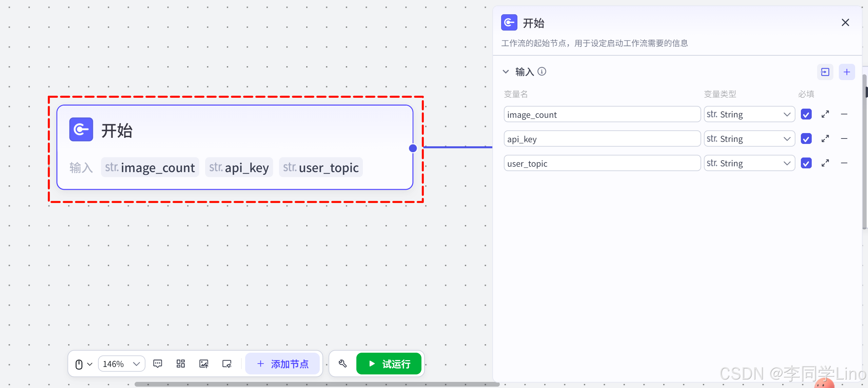Viewport: 868px width, 388px height.
Task: Click the auto-layout grid icon
Action: [181, 364]
